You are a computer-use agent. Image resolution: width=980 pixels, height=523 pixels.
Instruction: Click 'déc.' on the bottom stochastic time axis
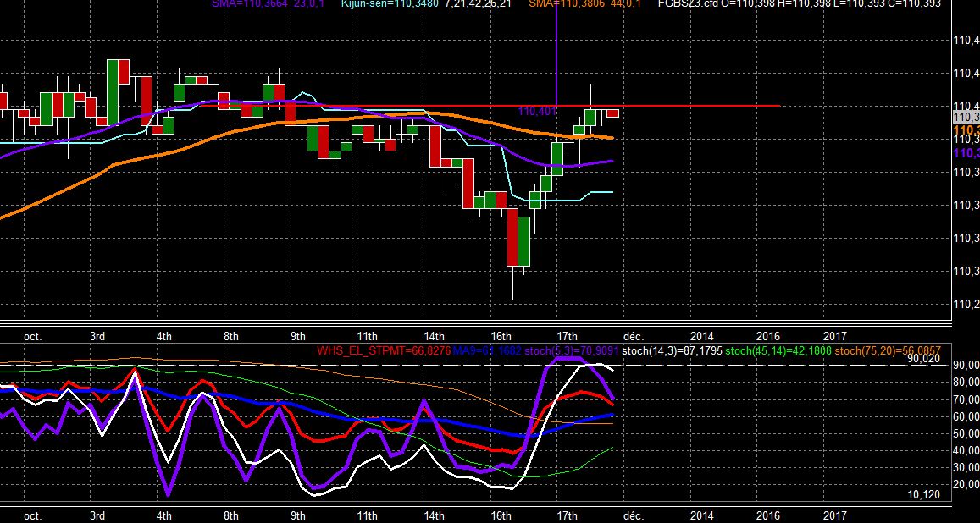click(633, 515)
